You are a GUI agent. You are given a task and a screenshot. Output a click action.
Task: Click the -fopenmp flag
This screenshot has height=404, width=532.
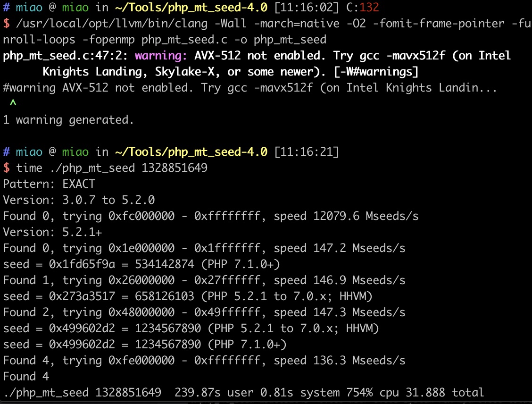pos(108,40)
